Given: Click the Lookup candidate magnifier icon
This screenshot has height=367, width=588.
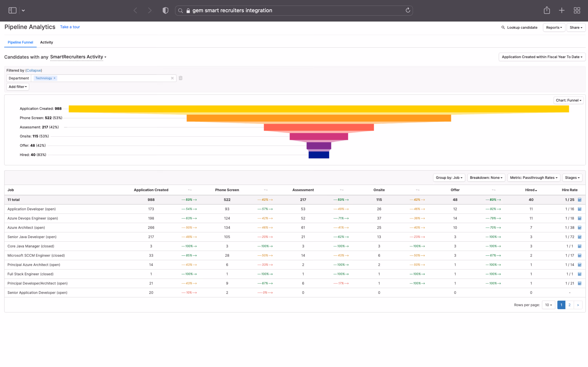Looking at the screenshot, I should [503, 28].
